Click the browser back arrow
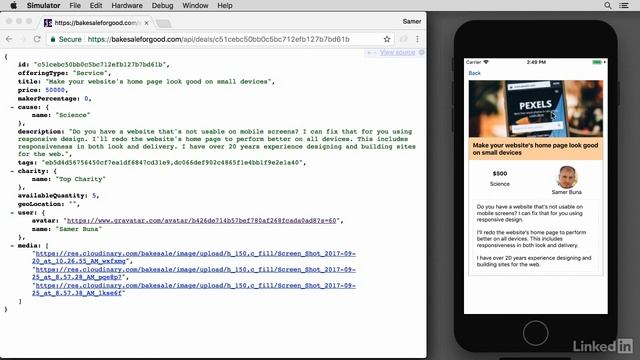640x360 pixels. [9, 39]
